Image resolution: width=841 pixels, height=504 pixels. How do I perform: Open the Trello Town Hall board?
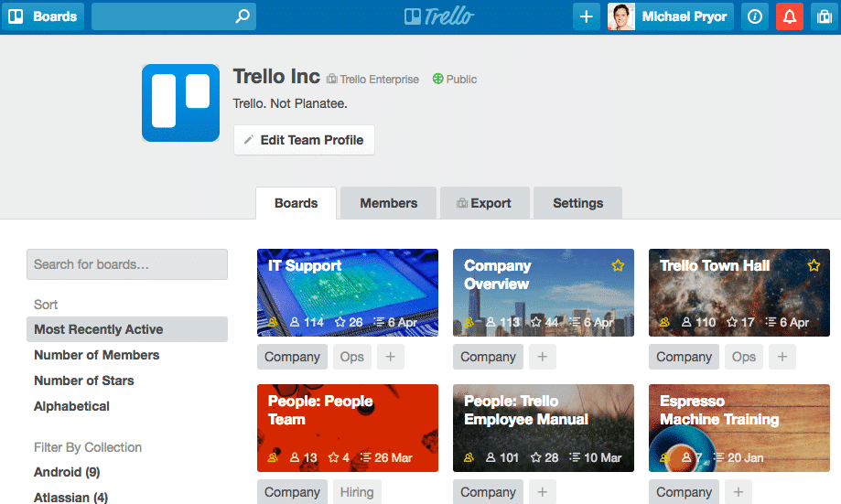tap(739, 293)
